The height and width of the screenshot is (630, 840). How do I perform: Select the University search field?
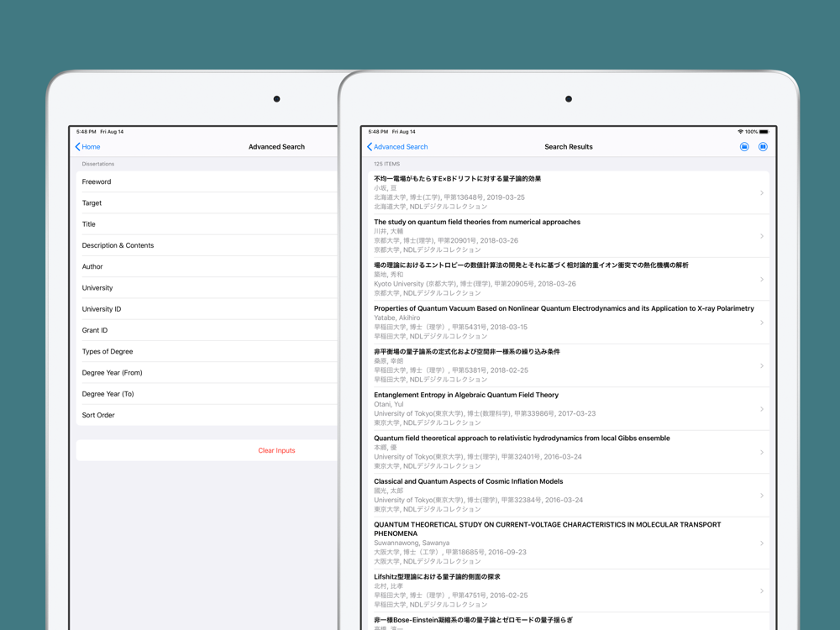(x=207, y=287)
